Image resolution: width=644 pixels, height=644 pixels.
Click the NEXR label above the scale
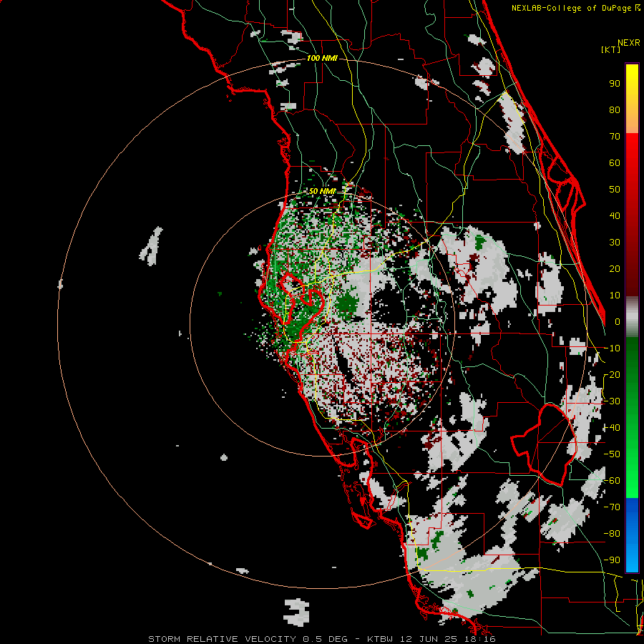coord(628,43)
